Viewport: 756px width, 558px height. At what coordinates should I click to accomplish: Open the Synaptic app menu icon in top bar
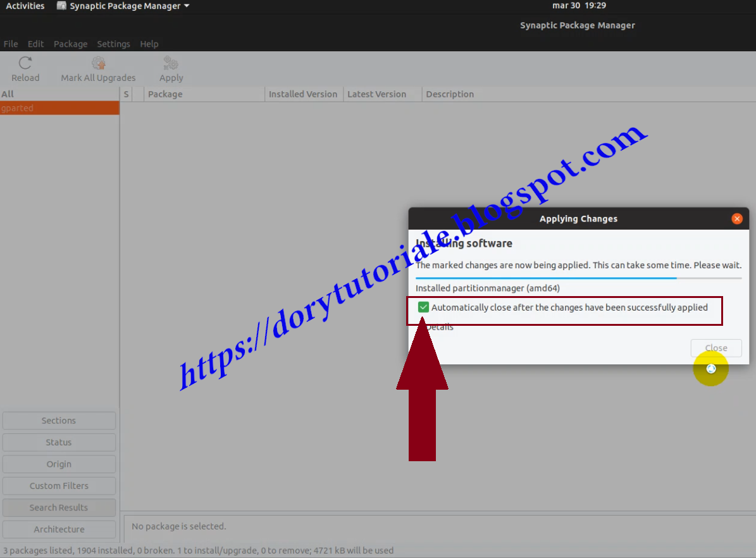[x=61, y=6]
